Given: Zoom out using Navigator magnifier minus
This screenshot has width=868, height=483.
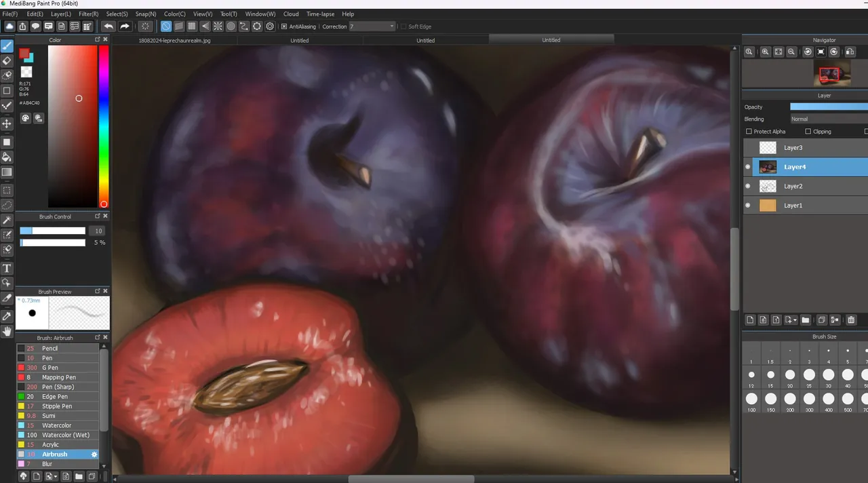Looking at the screenshot, I should coord(791,52).
